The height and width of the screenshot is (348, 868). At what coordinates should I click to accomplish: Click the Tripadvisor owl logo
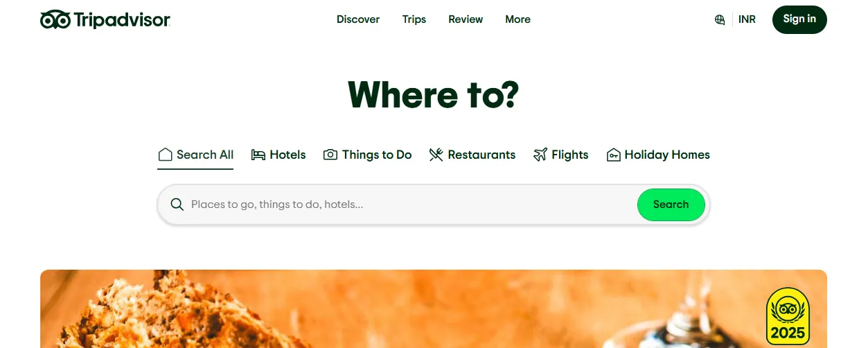point(55,20)
